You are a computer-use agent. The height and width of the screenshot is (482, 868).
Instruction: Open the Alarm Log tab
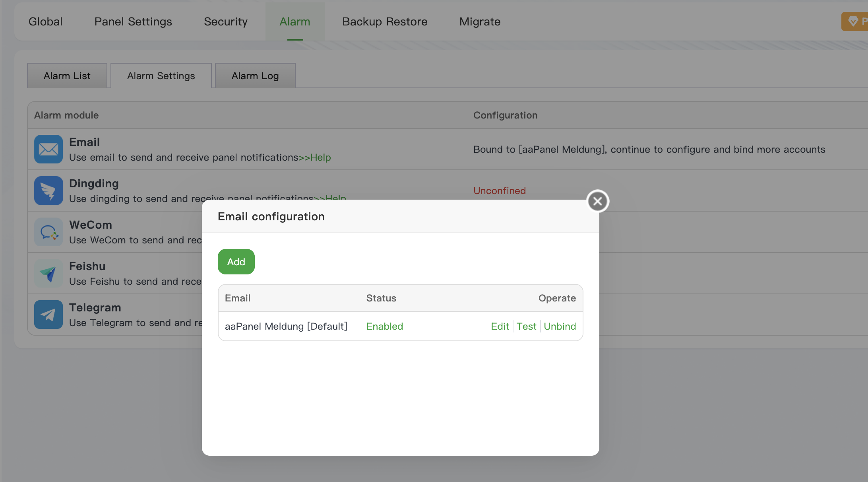(255, 76)
